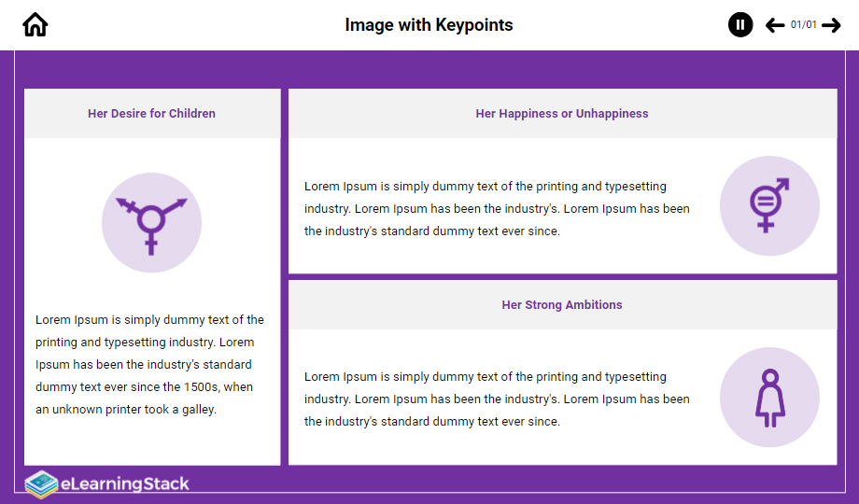Choose the 'Her Strong Ambitions' heading
Viewport: 859px width, 504px height.
coord(562,305)
